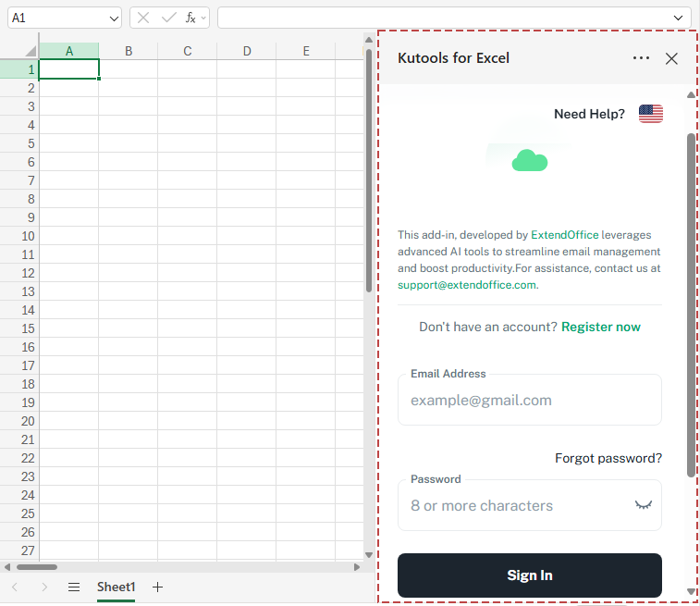Select column D header
This screenshot has width=700, height=606.
click(247, 51)
